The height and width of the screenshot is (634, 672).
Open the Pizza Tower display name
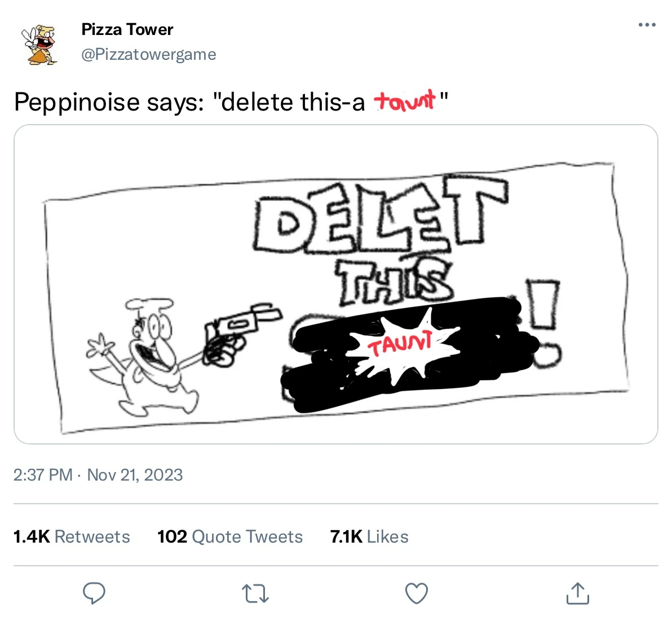click(x=127, y=29)
